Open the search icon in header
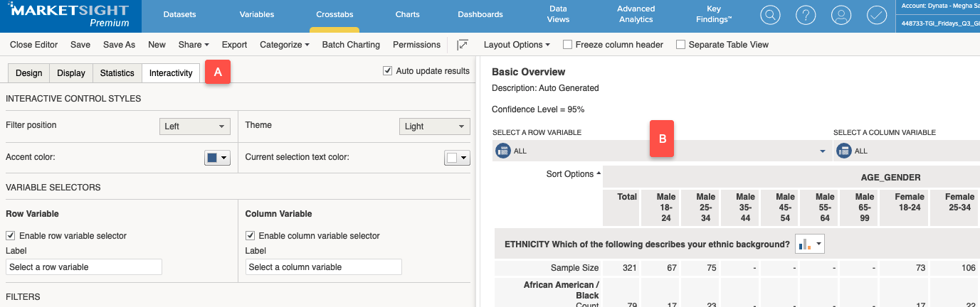The width and height of the screenshot is (980, 307). click(769, 15)
